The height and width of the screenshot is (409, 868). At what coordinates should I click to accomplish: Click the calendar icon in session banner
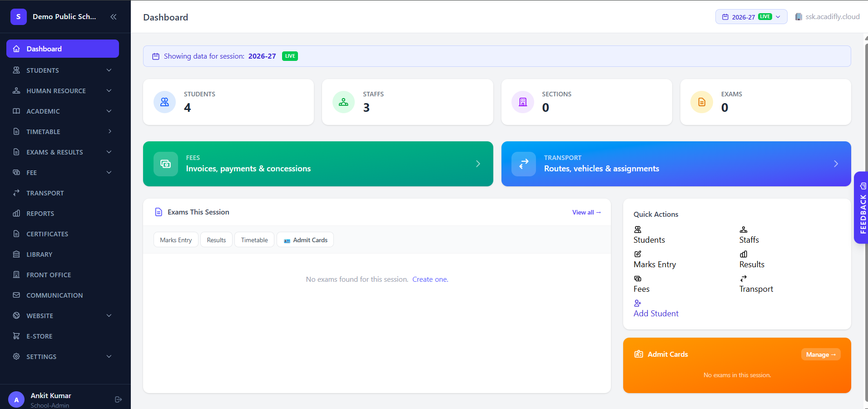coord(156,56)
